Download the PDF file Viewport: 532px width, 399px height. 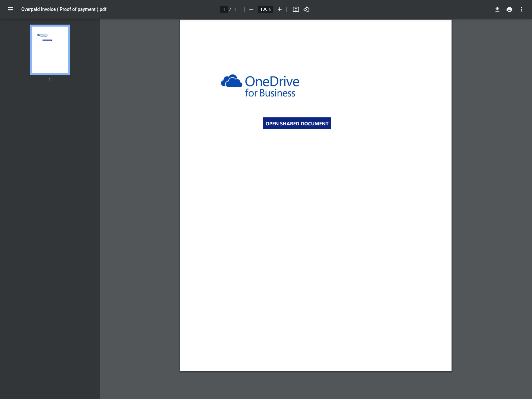pos(497,9)
